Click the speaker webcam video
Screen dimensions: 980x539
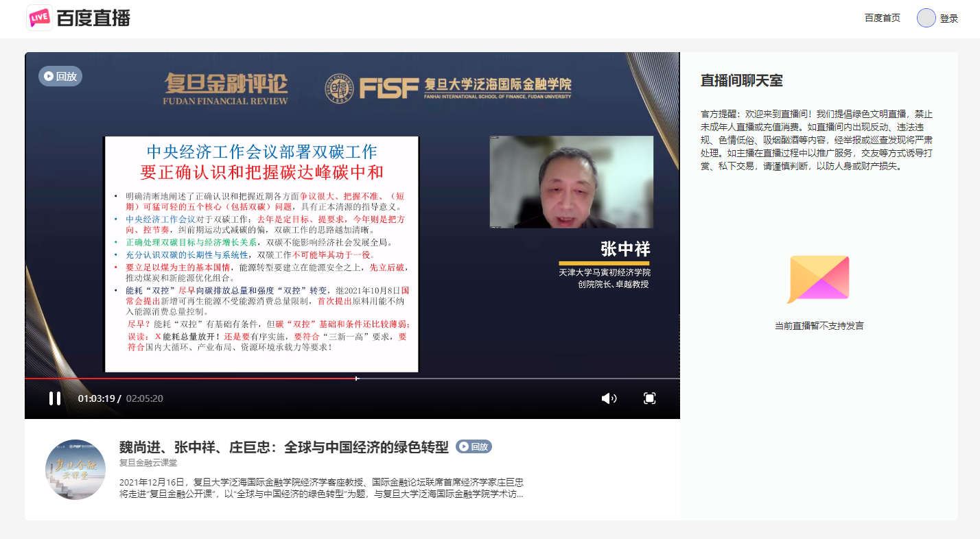pyautogui.click(x=571, y=182)
